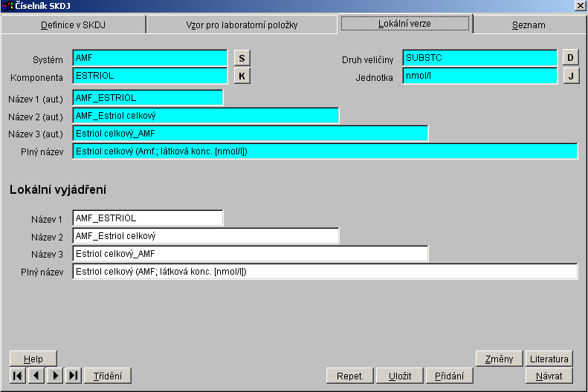588x392 pixels.
Task: Jump to last record arrow
Action: [74, 376]
